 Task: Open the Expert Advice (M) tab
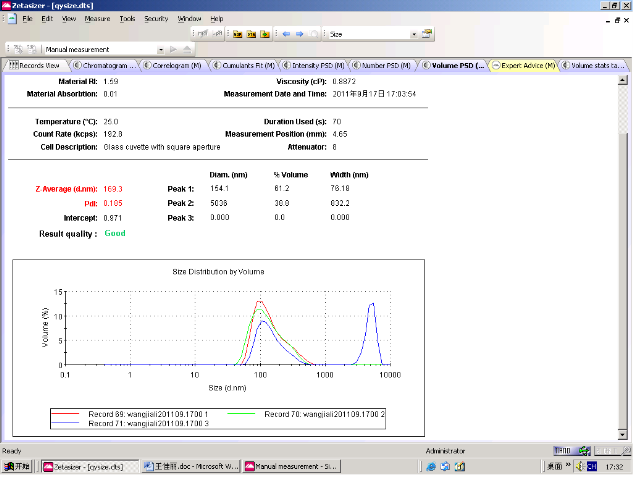[x=526, y=65]
